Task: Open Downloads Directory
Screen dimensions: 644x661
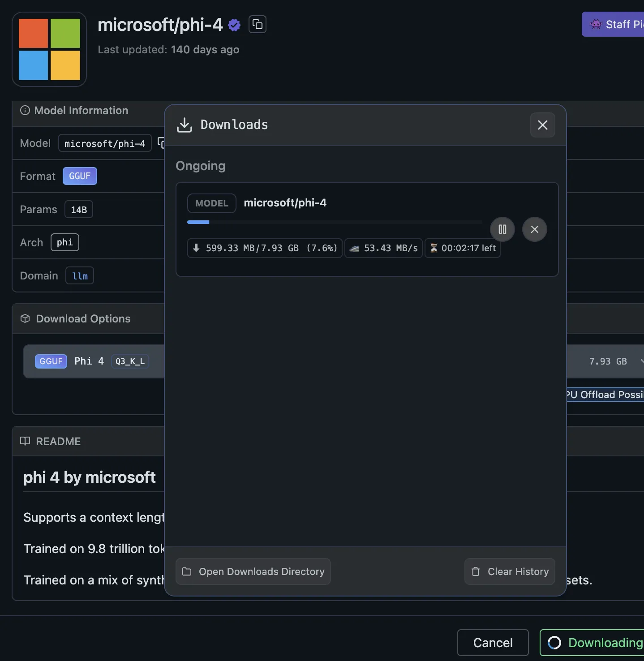Action: point(253,571)
